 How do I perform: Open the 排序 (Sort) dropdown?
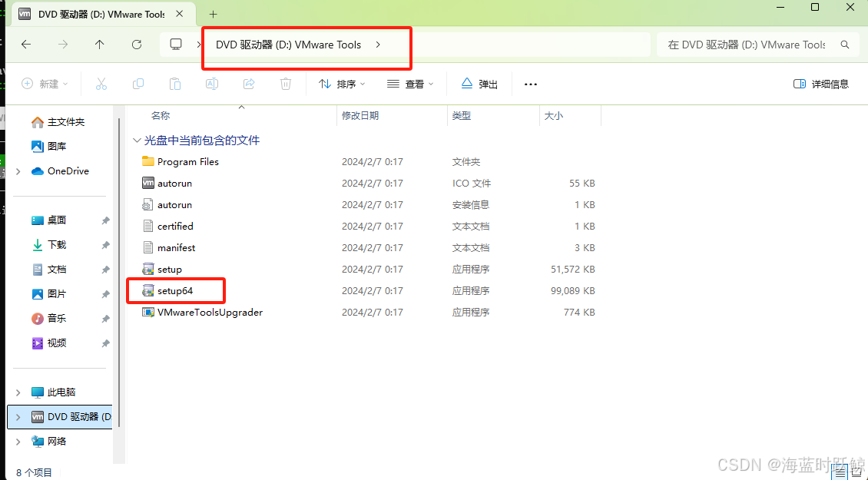click(x=342, y=84)
